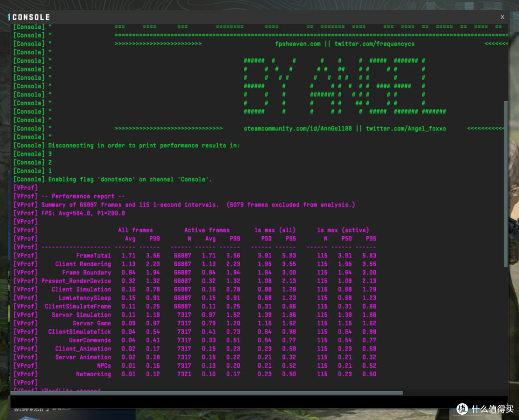
Task: Click the "Enabling flag 'donotecho'" console line
Action: point(130,180)
